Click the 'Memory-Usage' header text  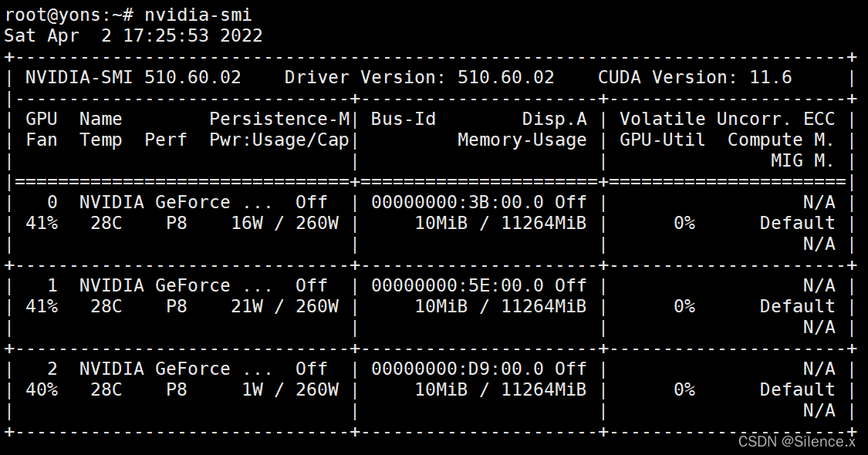(x=522, y=140)
